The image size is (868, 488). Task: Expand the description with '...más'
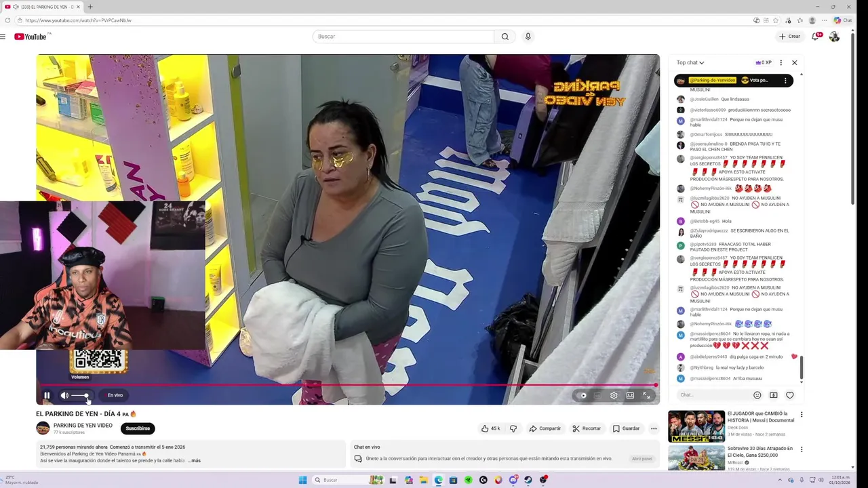tap(194, 461)
